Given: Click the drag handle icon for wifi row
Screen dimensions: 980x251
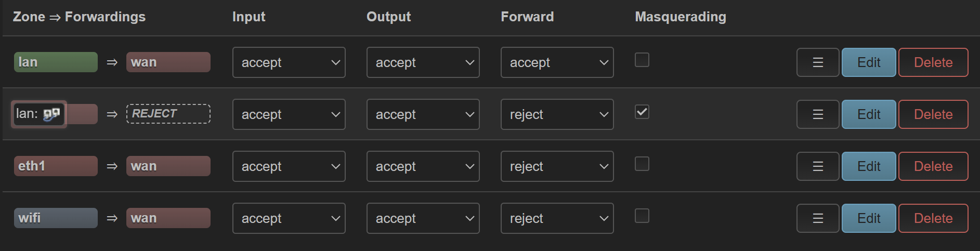Looking at the screenshot, I should point(818,218).
